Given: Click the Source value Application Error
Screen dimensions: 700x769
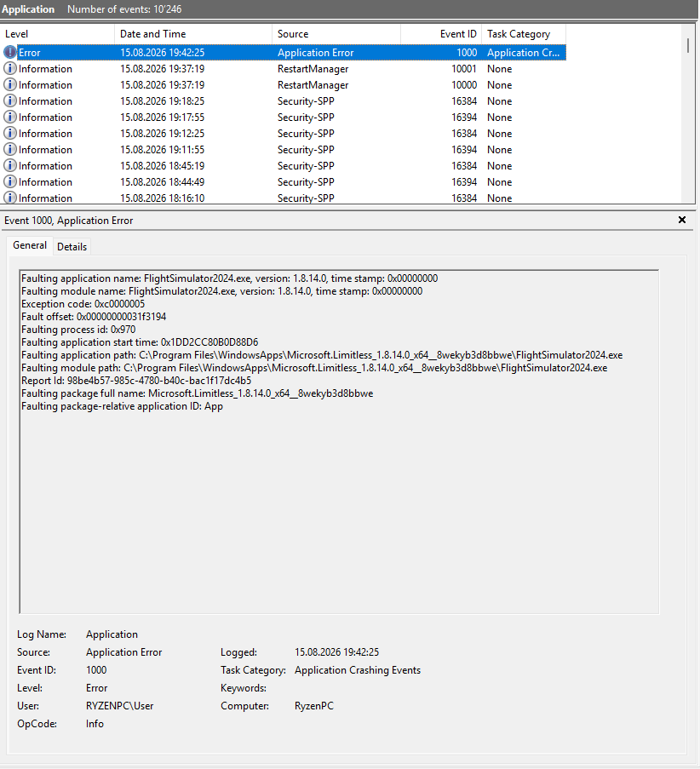Looking at the screenshot, I should [x=124, y=652].
